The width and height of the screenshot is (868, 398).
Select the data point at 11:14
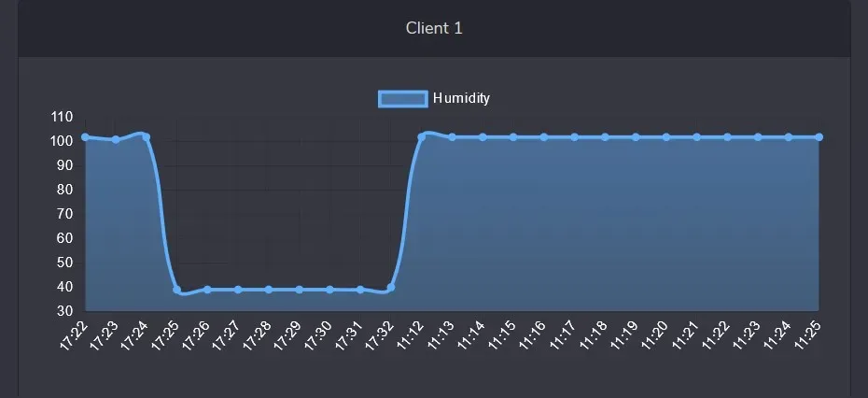point(483,137)
